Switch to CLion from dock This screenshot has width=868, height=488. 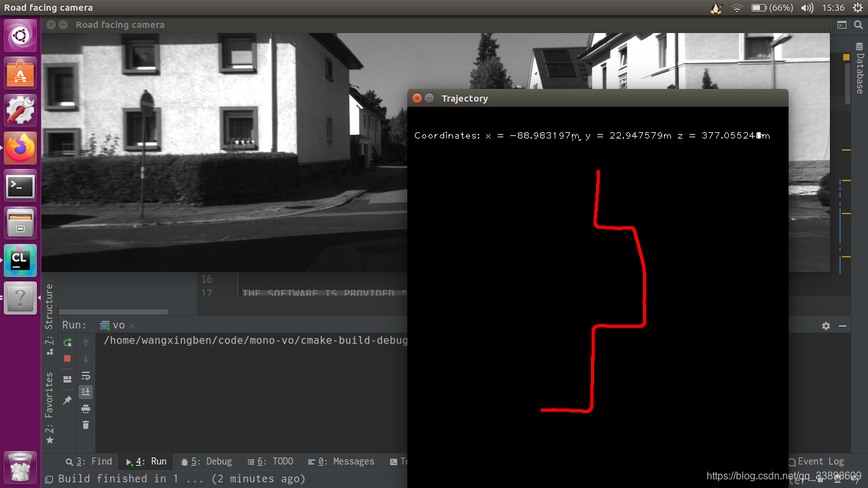tap(20, 261)
